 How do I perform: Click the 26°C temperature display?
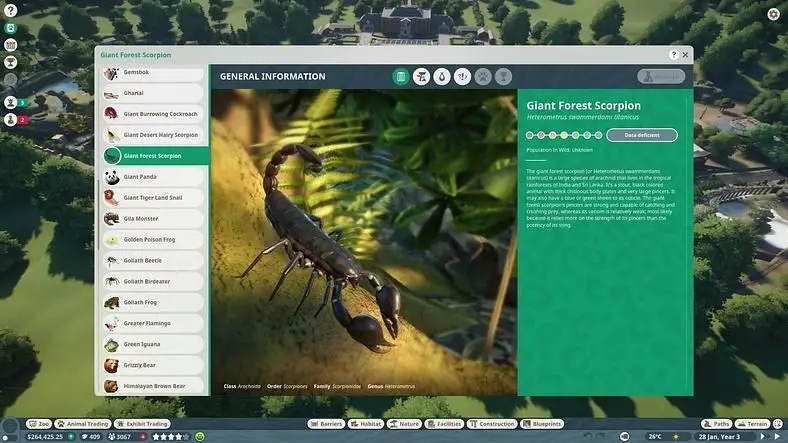click(x=655, y=436)
